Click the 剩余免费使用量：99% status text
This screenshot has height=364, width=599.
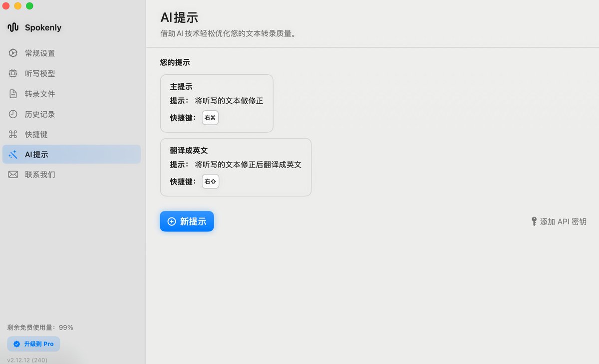point(40,328)
